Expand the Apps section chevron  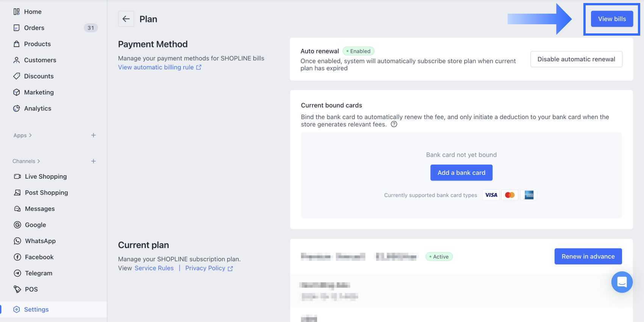click(x=30, y=135)
